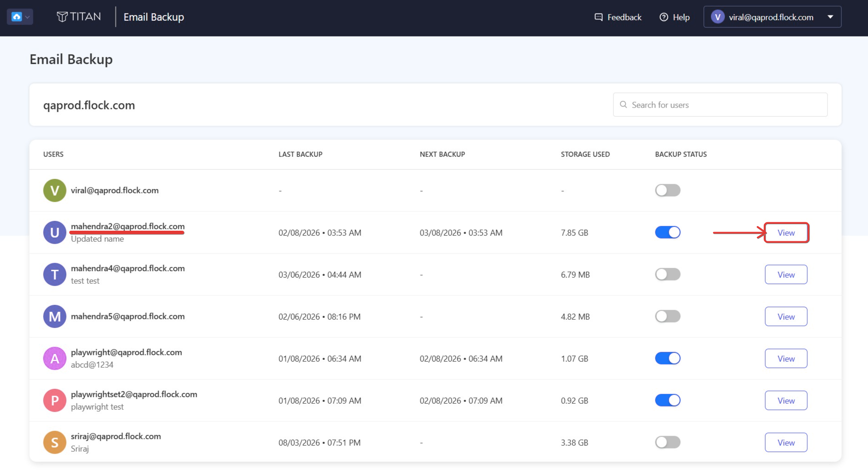Click the Updated name subtitle
This screenshot has width=868, height=472.
pos(97,239)
